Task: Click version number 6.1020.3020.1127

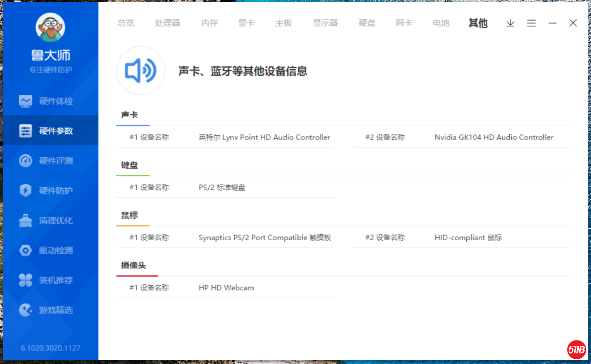Action: [51, 348]
